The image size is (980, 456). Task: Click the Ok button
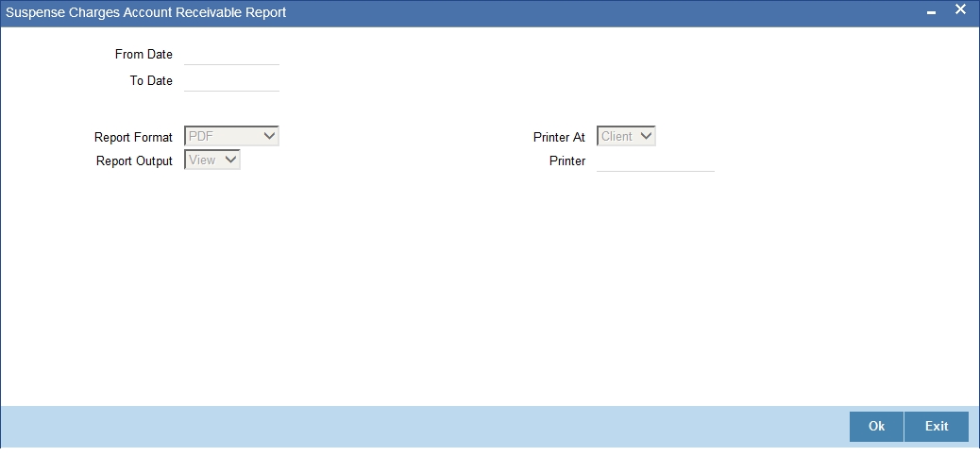(x=876, y=426)
